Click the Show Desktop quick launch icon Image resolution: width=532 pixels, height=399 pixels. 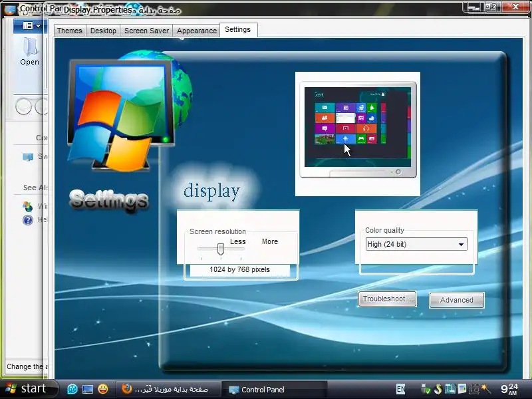click(88, 389)
